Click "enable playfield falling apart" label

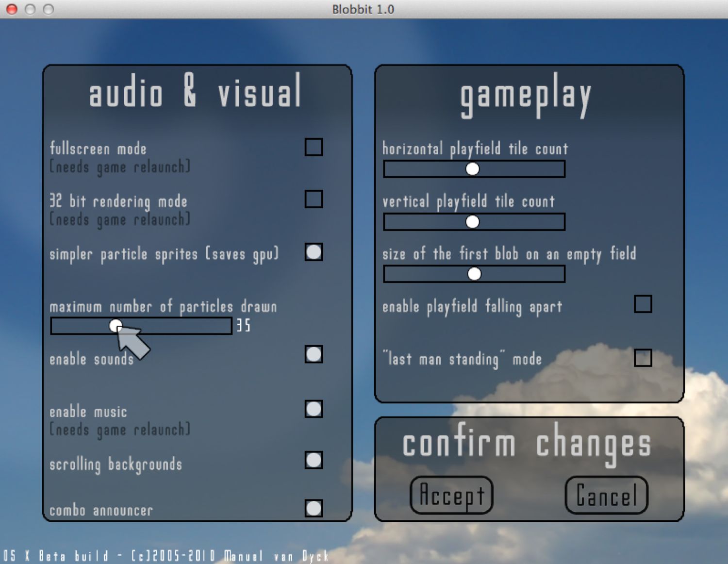pyautogui.click(x=472, y=307)
